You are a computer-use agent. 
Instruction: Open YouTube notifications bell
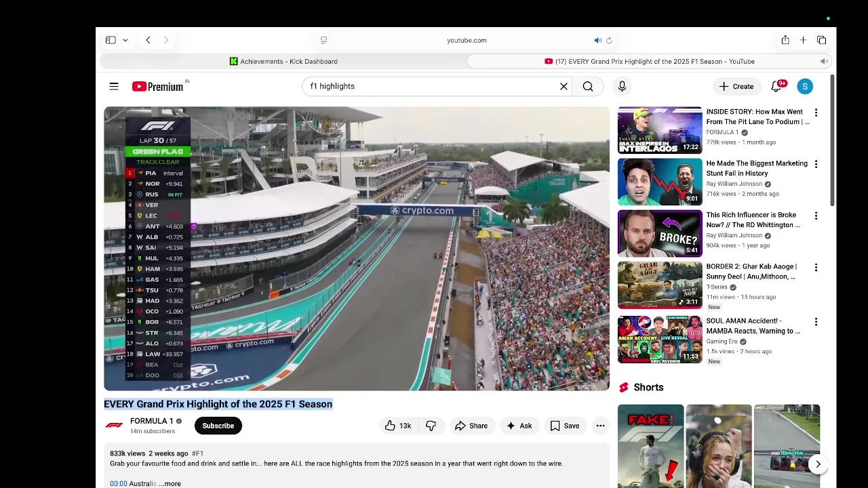(777, 86)
